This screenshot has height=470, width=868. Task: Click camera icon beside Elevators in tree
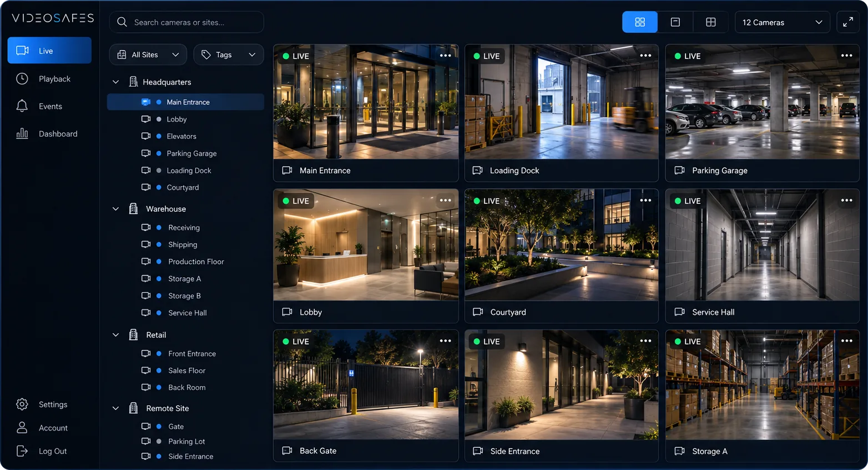point(146,136)
